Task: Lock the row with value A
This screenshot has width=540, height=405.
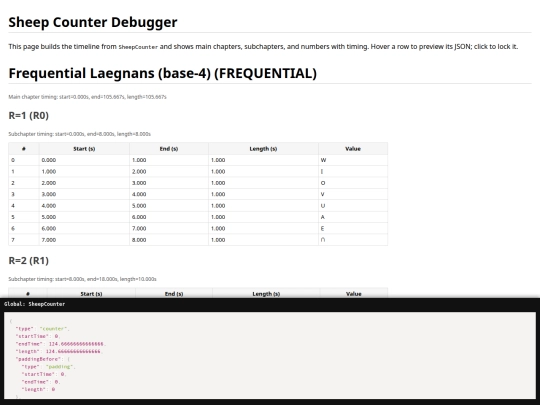Action: coord(198,217)
